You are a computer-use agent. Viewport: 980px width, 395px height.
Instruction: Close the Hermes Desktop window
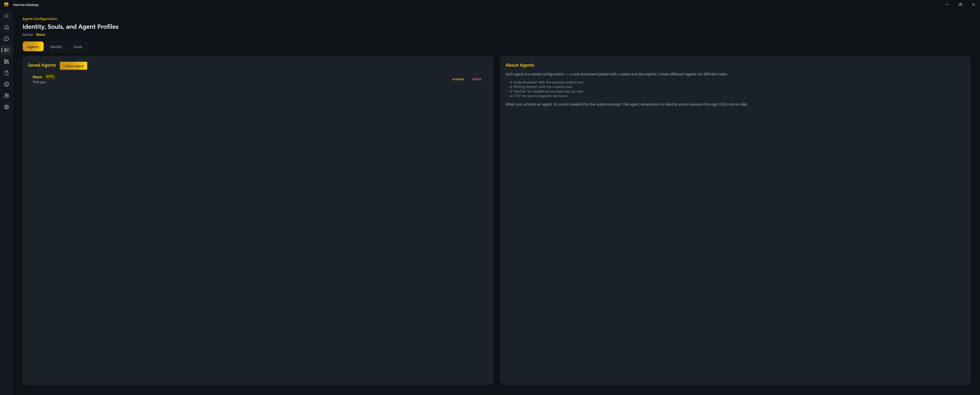(x=973, y=5)
